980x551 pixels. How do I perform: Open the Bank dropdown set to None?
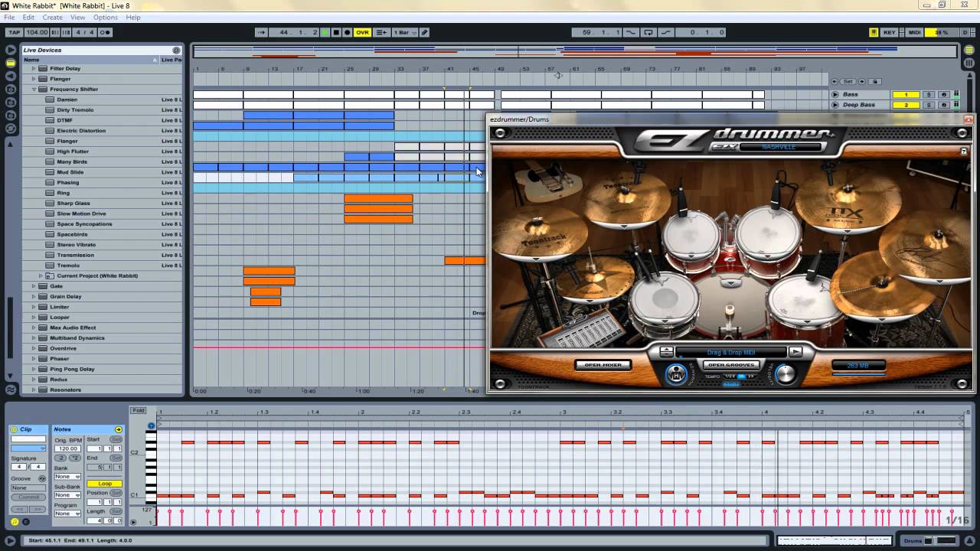67,477
